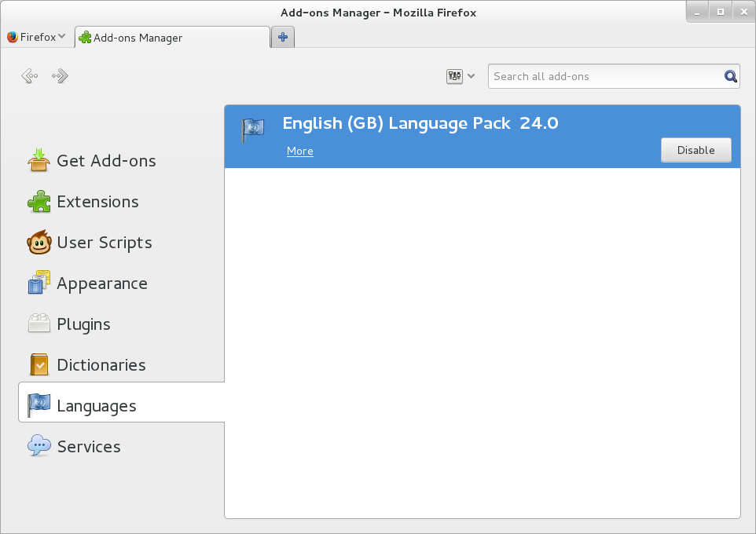Show the Dictionaries category
Screen dimensions: 756x534
[122, 365]
